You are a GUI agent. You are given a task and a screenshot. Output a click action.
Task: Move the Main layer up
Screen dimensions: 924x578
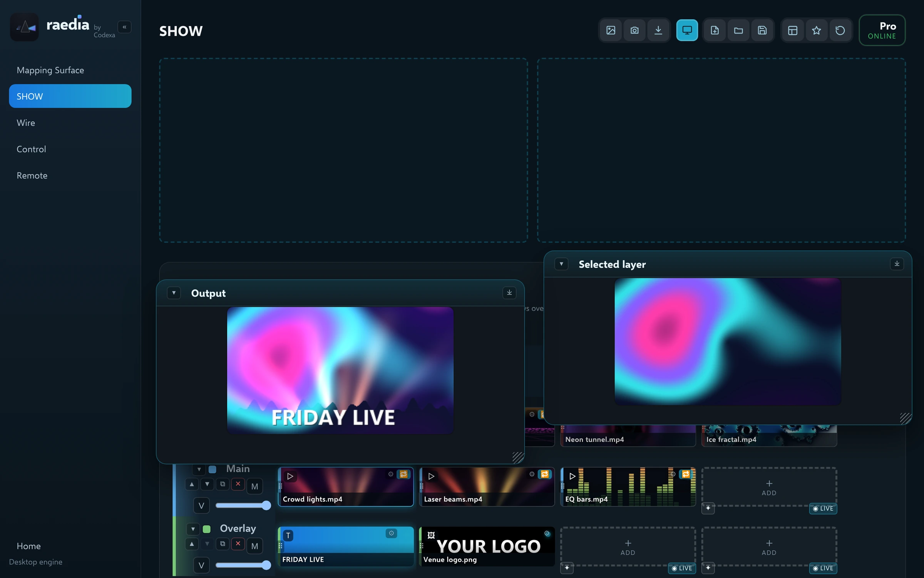coord(192,484)
